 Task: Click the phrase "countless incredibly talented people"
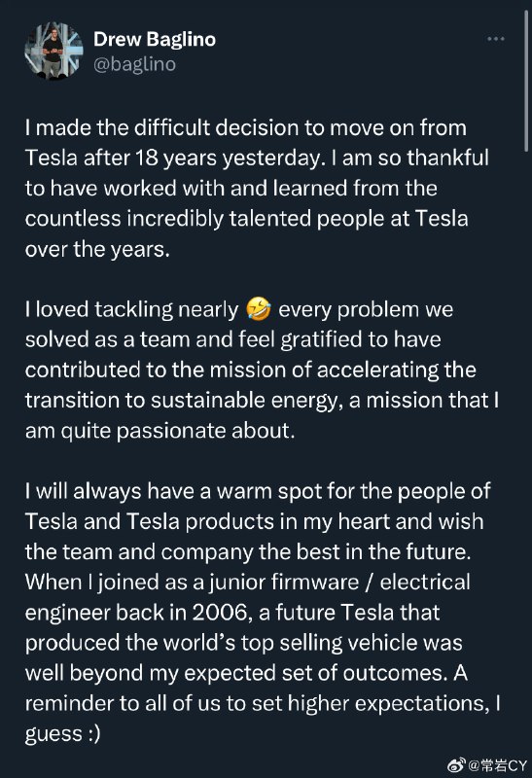point(205,219)
